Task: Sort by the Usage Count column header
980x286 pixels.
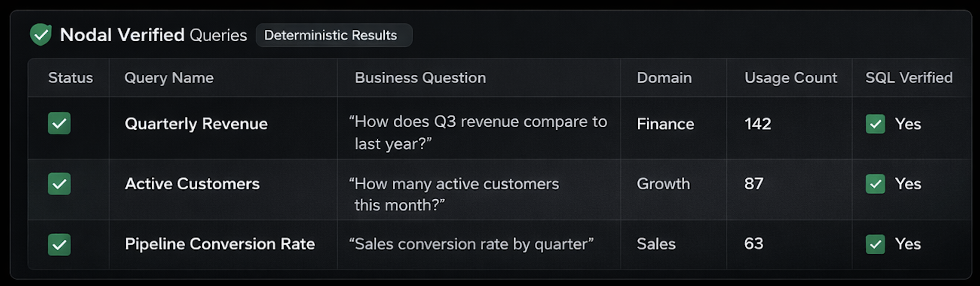Action: [790, 78]
